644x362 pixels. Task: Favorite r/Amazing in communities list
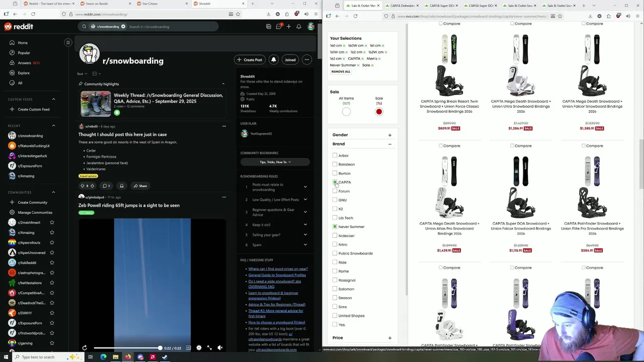click(x=52, y=232)
